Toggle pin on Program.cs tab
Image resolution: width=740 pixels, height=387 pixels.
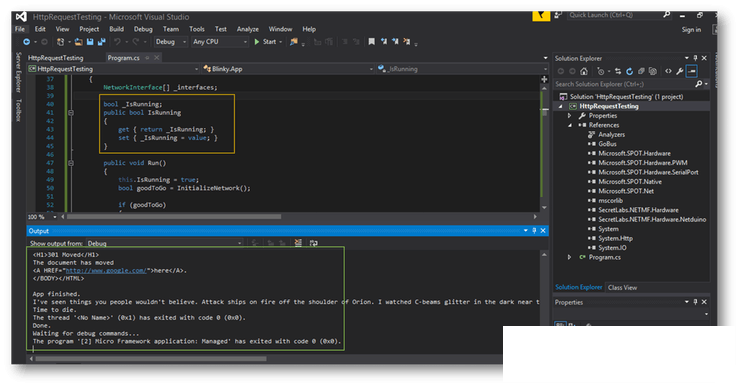(x=147, y=58)
